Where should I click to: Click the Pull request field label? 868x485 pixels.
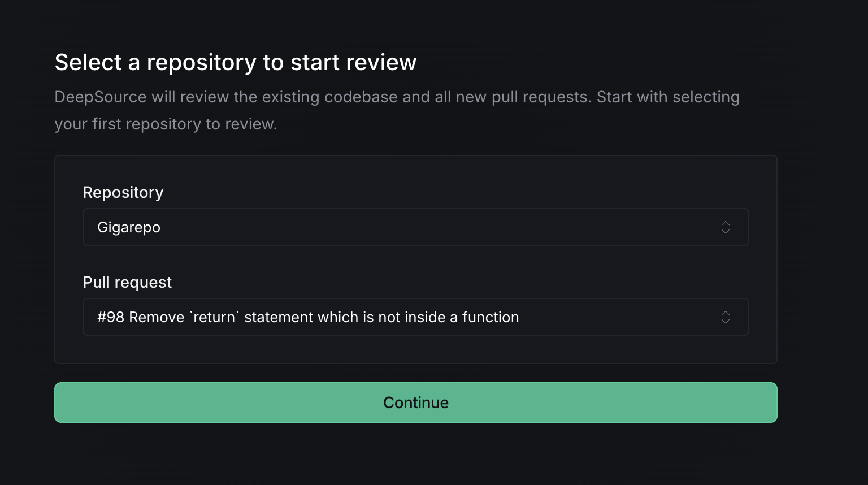127,283
